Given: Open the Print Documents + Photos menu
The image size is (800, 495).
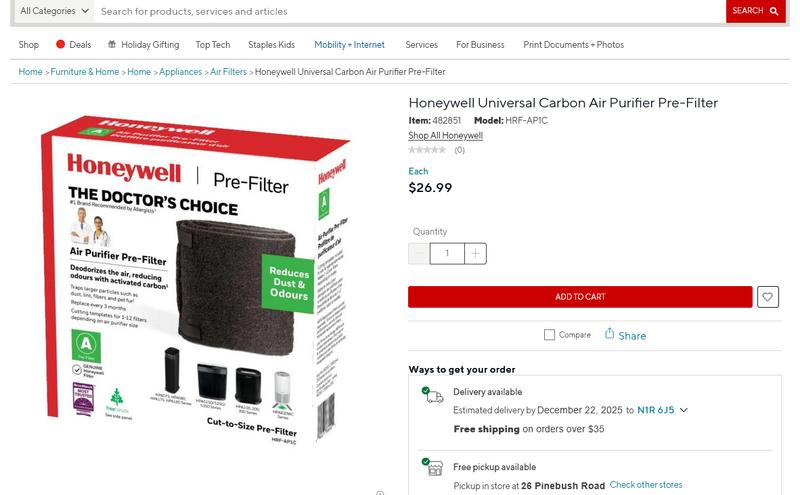Looking at the screenshot, I should 573,45.
